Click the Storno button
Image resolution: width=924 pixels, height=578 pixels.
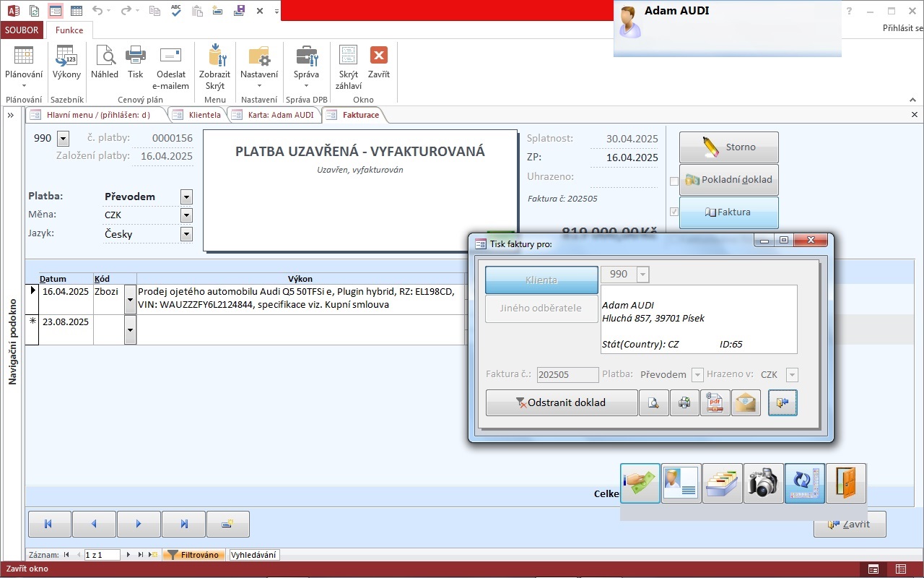tap(729, 147)
